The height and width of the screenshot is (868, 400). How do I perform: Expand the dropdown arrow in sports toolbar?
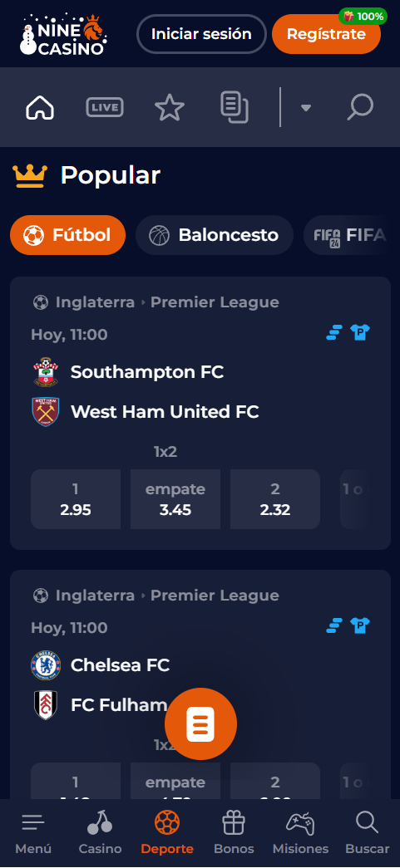[x=306, y=108]
